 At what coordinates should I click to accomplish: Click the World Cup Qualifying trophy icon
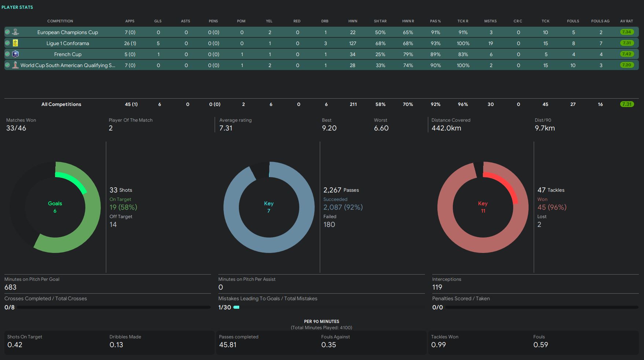[15, 65]
